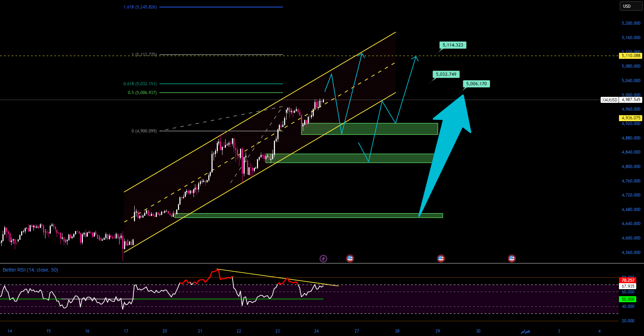Open the US flag event near date 29
Screen dimensions: 644x336
click(x=441, y=259)
